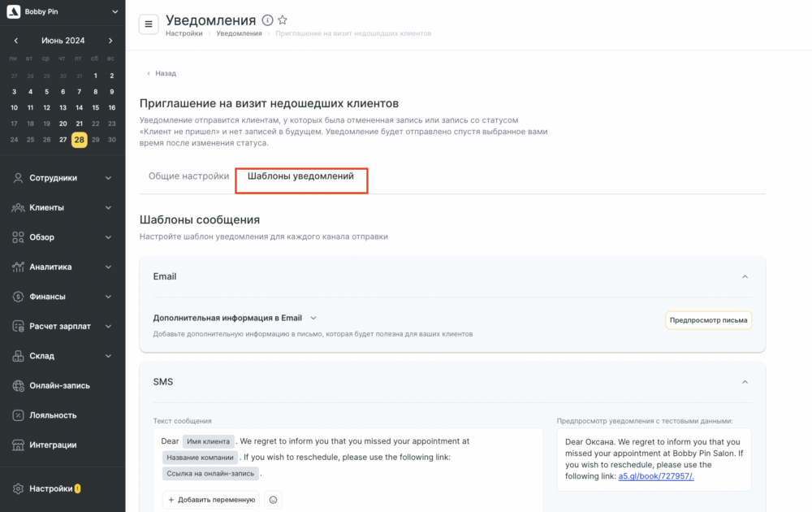This screenshot has width=812, height=512.
Task: Select June 27 in the calendar
Action: [x=63, y=140]
